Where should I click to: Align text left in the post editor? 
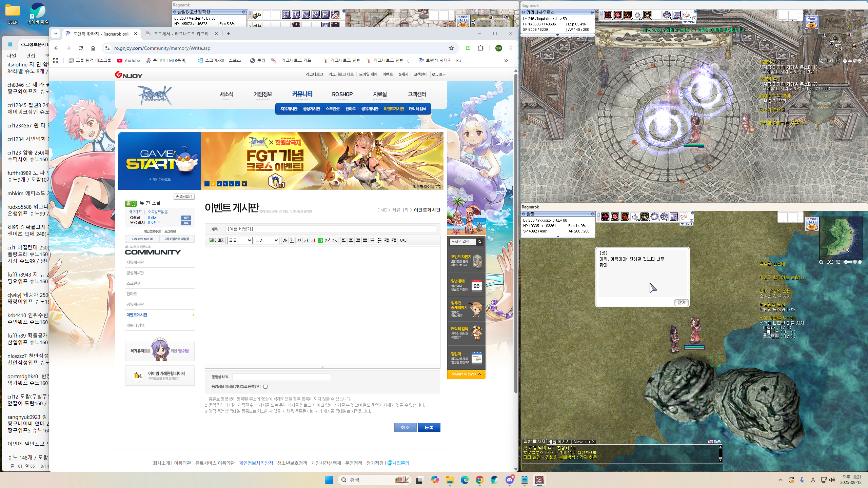pos(343,240)
